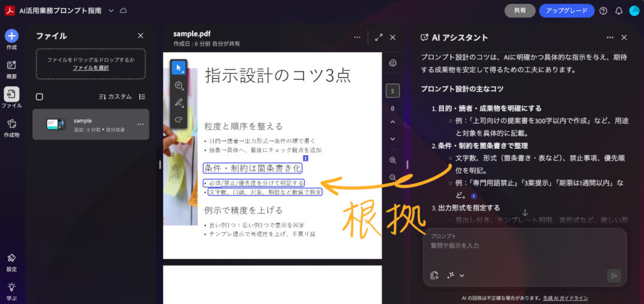Expand the chevron next to sparkle icon
This screenshot has width=644, height=304.
tap(462, 276)
